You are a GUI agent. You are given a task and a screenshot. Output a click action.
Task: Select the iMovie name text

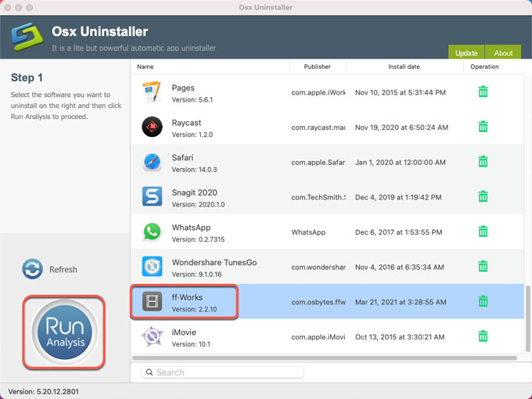184,332
